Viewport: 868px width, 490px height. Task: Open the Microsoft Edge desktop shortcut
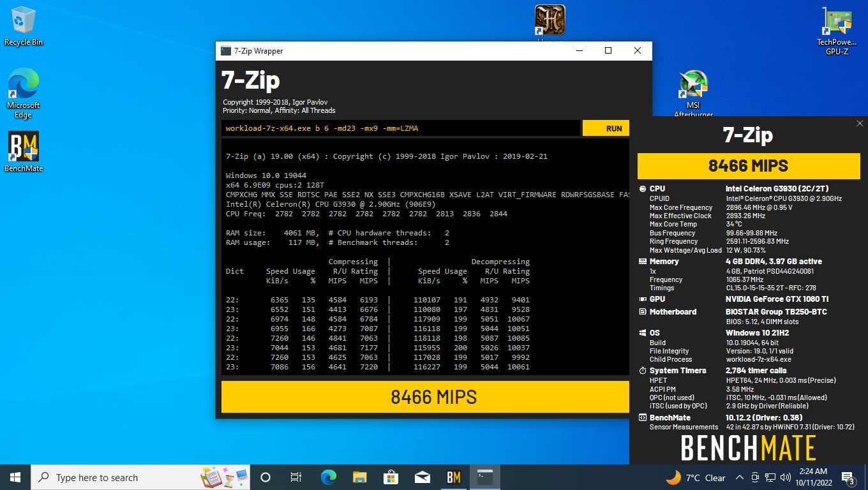point(24,93)
